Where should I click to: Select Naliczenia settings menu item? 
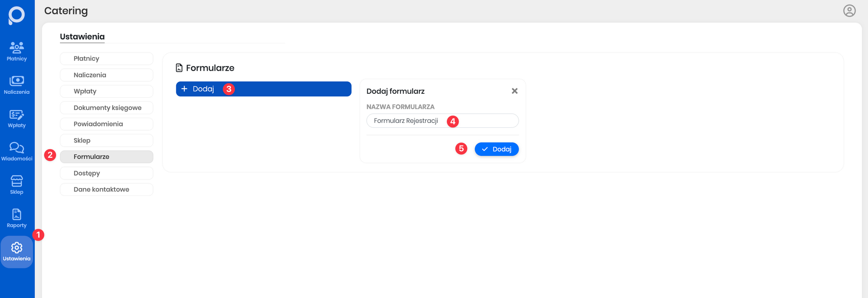click(x=106, y=75)
